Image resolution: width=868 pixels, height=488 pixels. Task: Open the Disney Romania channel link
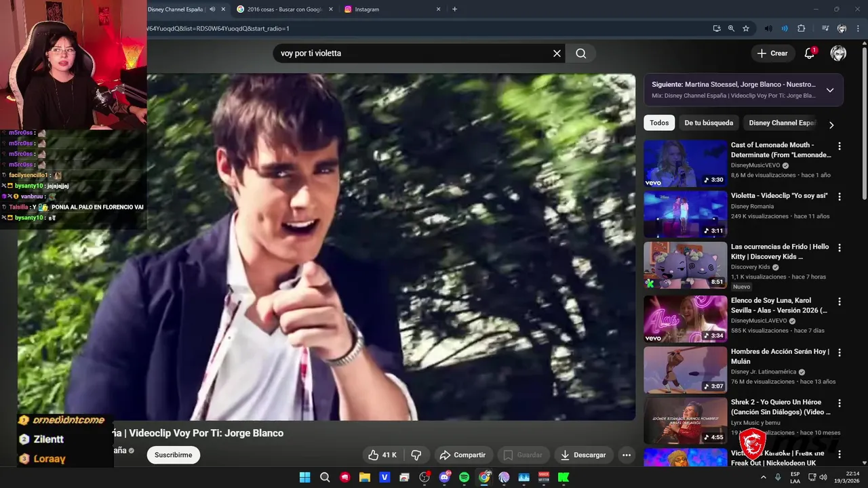752,206
